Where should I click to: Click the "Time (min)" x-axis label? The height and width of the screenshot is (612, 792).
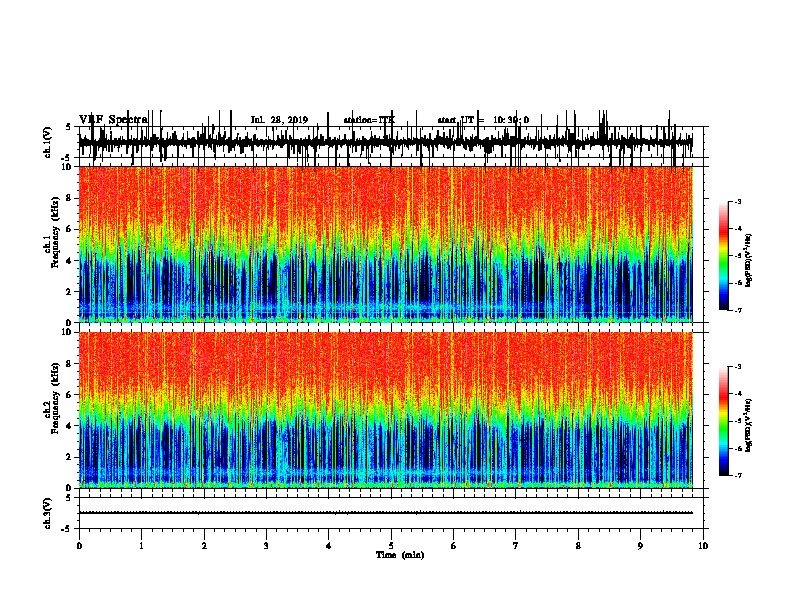[x=400, y=555]
